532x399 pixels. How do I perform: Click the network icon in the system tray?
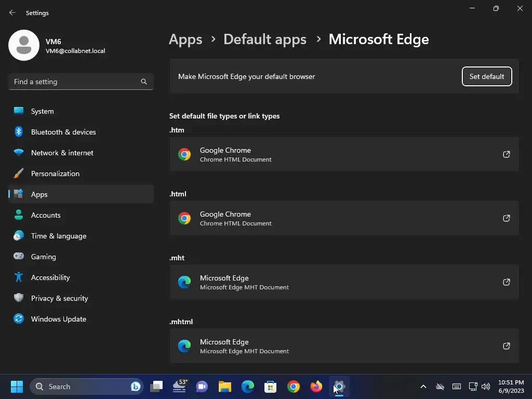tap(473, 387)
